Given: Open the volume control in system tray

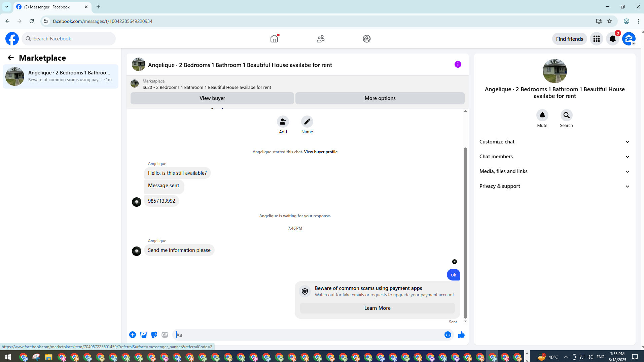Looking at the screenshot, I should coord(591,357).
